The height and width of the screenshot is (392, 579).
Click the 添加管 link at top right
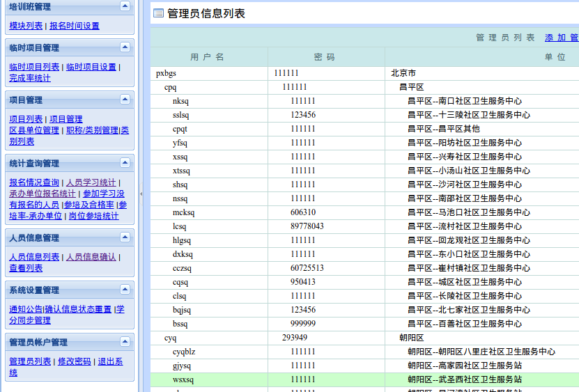(x=562, y=38)
